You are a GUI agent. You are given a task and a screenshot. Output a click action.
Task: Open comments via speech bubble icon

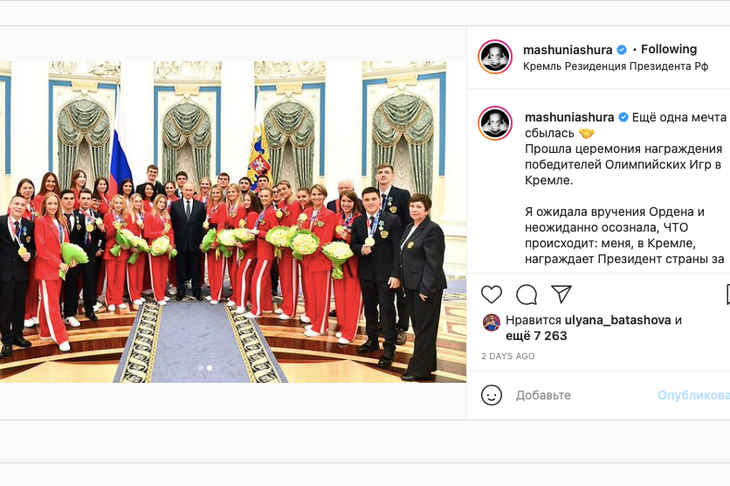point(527,295)
